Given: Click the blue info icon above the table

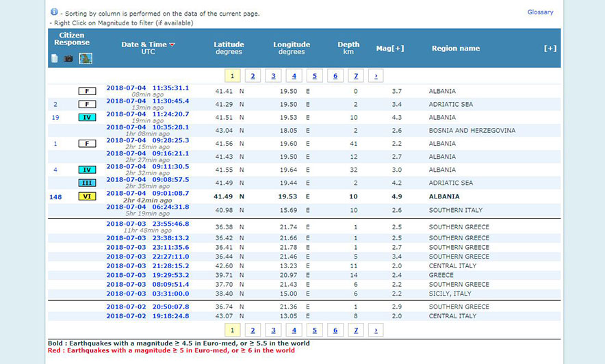Looking at the screenshot, I should click(x=54, y=12).
